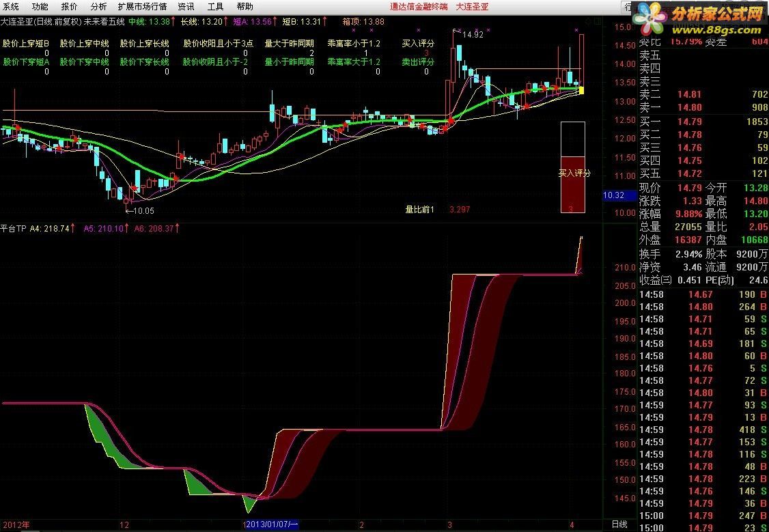The height and width of the screenshot is (532, 769).
Task: Click the 卖出评分 label
Action: click(x=419, y=62)
